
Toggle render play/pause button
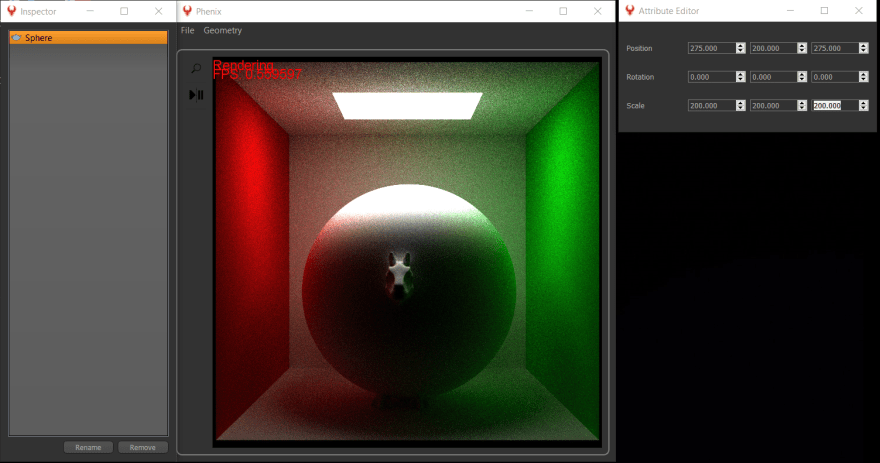(x=196, y=95)
